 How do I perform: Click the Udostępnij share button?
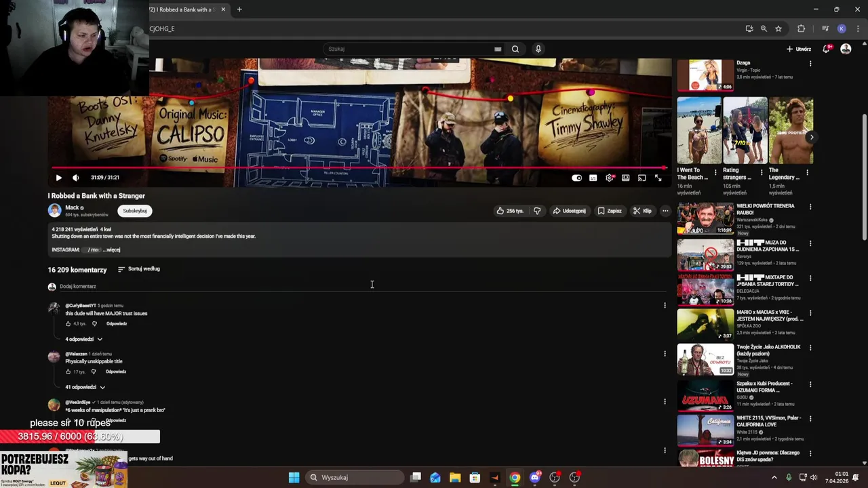point(569,211)
